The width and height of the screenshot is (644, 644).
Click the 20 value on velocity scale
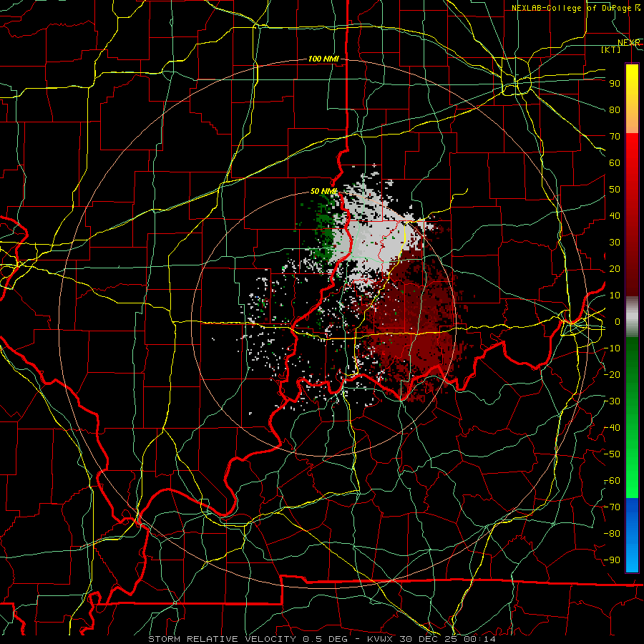click(615, 268)
